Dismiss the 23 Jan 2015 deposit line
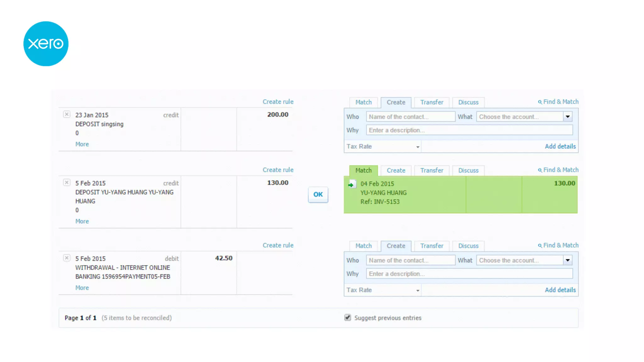 pyautogui.click(x=67, y=114)
